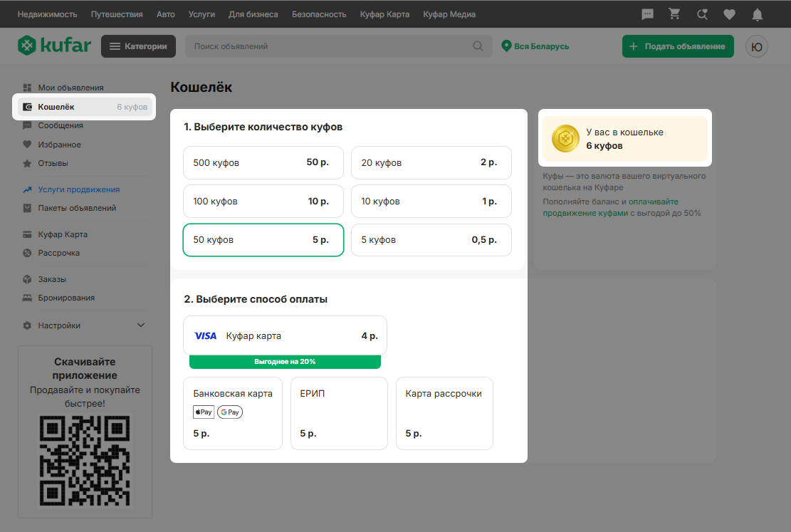
Task: Click the Выгоднее на 20% green banner
Action: [x=285, y=361]
